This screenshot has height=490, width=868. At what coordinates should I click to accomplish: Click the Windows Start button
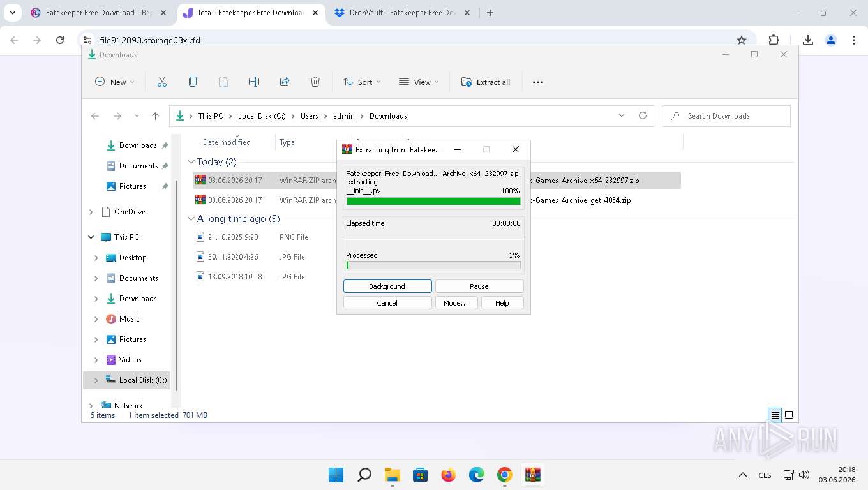point(336,475)
